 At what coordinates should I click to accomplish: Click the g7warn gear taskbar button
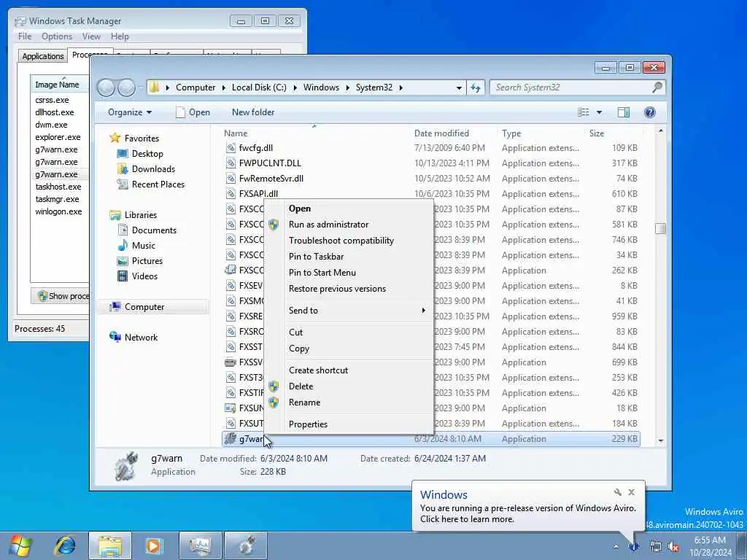246,545
